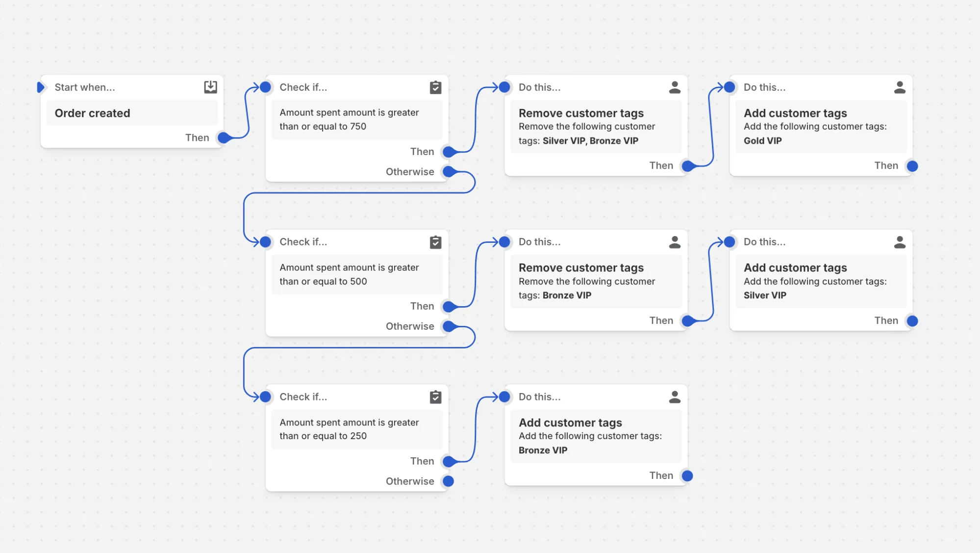Screen dimensions: 980x553
Task: Select the Order created trigger card
Action: pos(131,113)
